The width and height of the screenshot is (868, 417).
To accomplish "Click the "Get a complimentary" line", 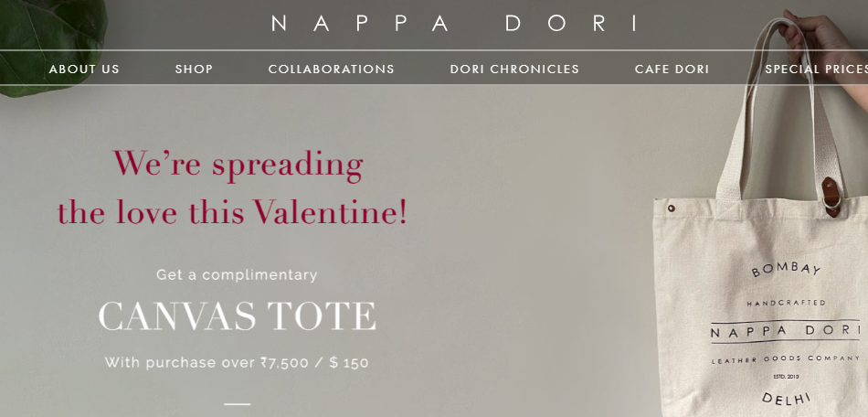I will (237, 274).
